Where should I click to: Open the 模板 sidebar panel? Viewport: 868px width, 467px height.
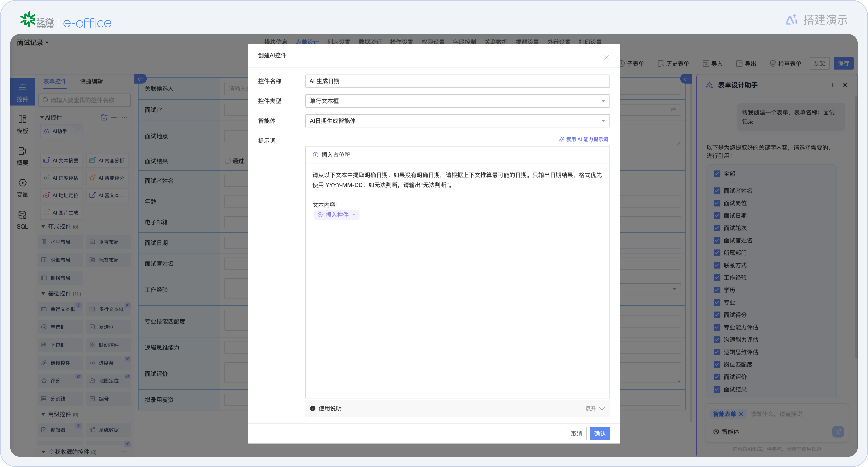22,124
